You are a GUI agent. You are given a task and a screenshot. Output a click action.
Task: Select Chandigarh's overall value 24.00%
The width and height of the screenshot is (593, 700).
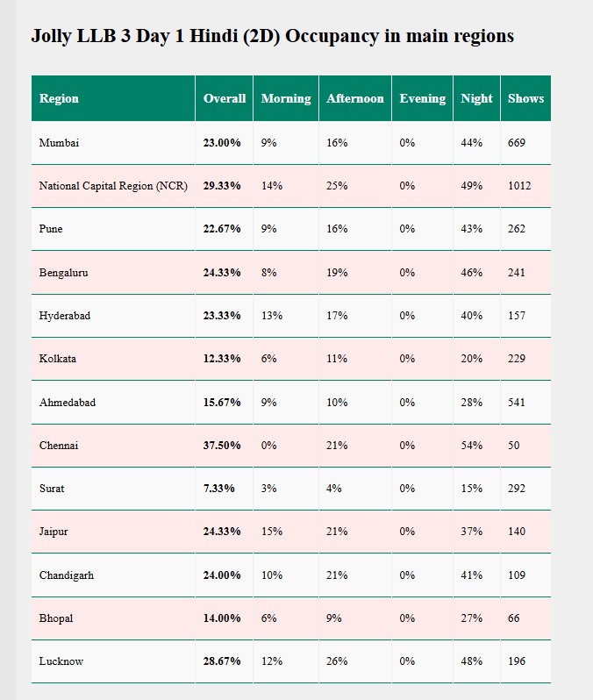222,575
